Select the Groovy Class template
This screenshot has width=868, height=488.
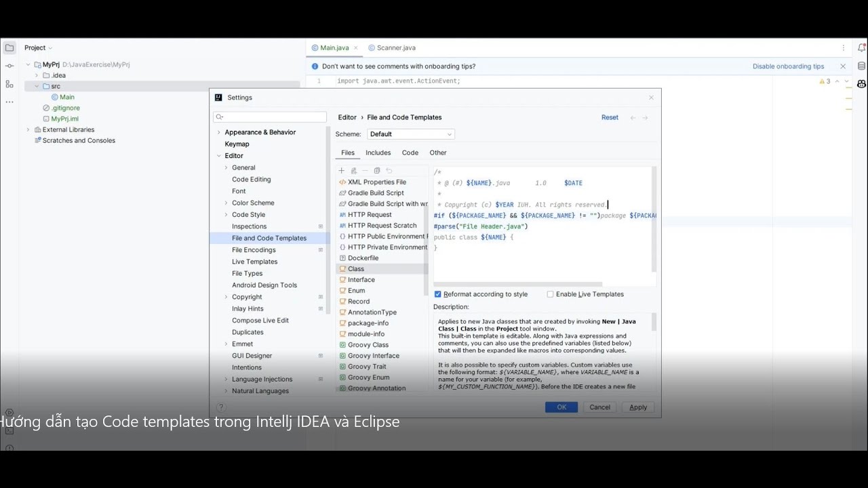368,345
